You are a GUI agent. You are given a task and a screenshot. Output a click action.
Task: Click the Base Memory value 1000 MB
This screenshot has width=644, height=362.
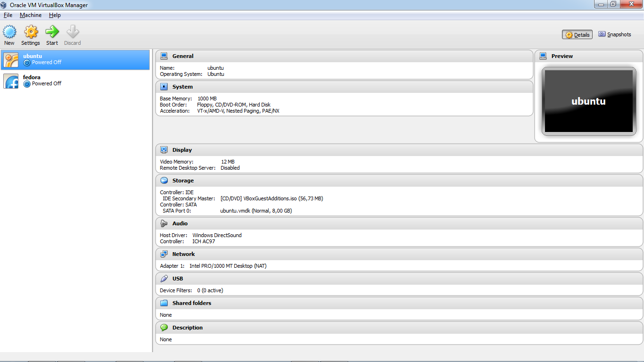point(207,99)
